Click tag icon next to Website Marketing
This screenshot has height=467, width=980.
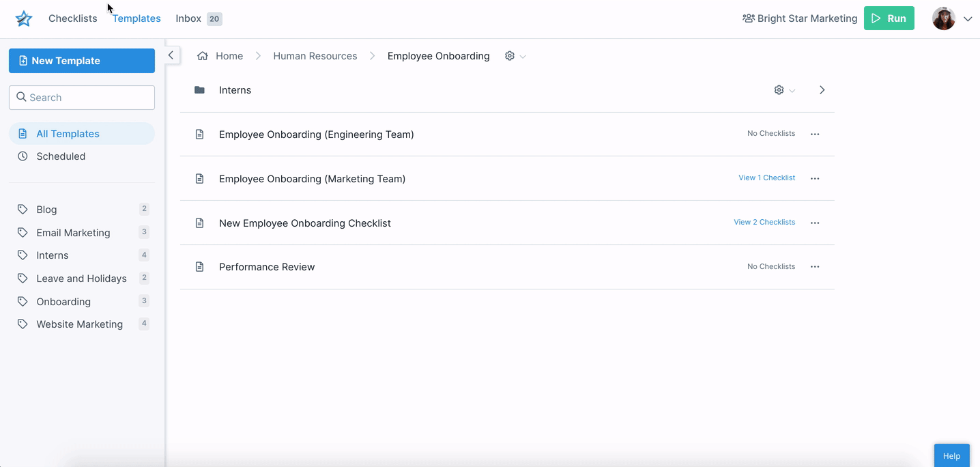point(23,324)
